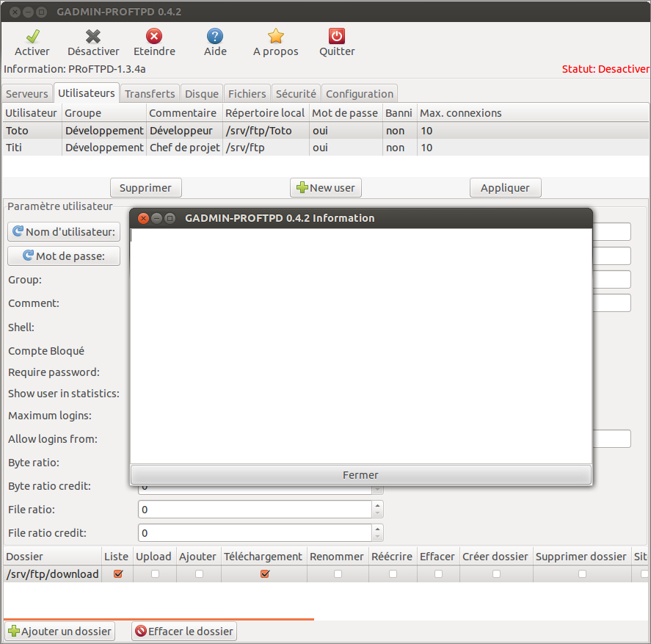Open the Sécurité tab
651x644 pixels.
tap(296, 94)
